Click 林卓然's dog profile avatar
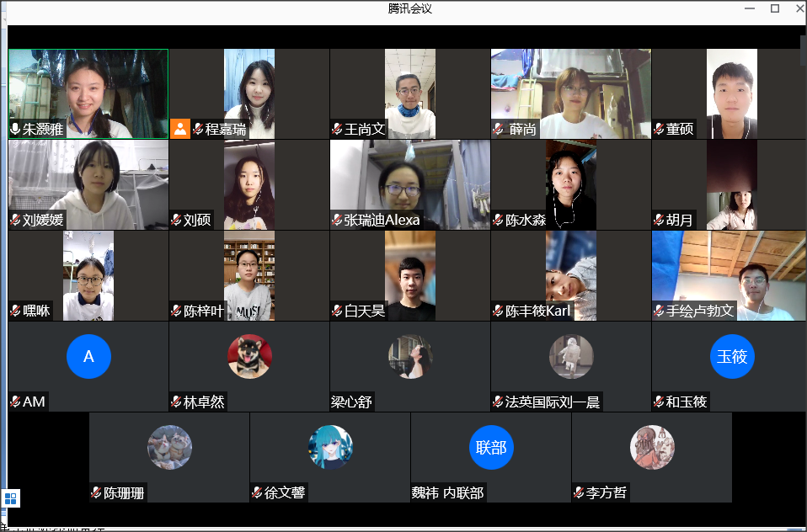 pos(249,356)
